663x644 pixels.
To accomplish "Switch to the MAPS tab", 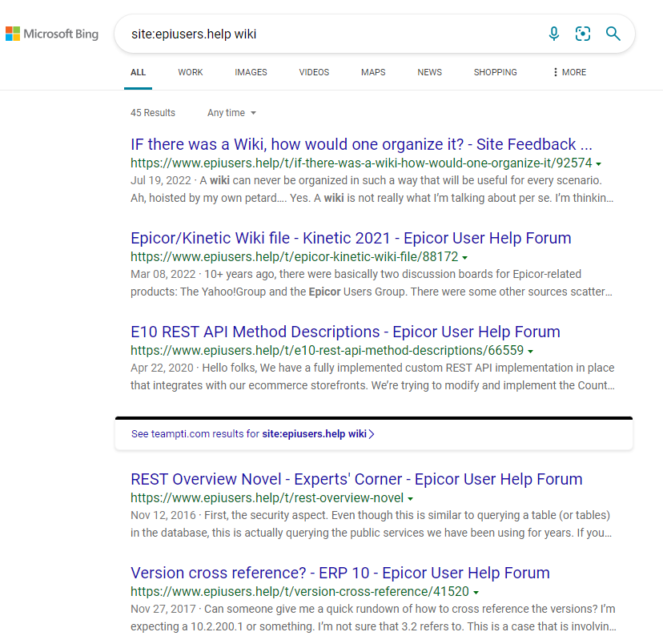I will 373,72.
